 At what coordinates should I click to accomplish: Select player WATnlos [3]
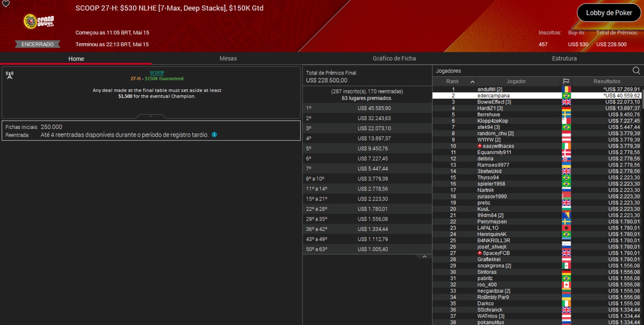coord(491,316)
